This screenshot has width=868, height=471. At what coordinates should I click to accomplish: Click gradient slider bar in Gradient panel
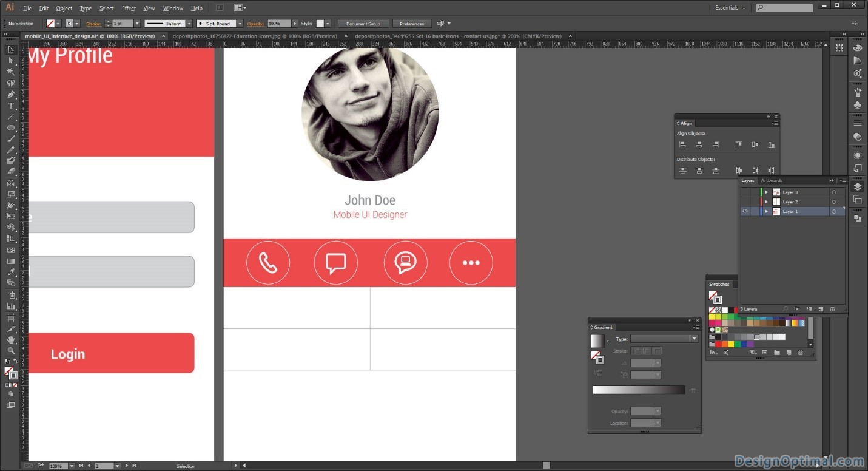click(x=639, y=390)
